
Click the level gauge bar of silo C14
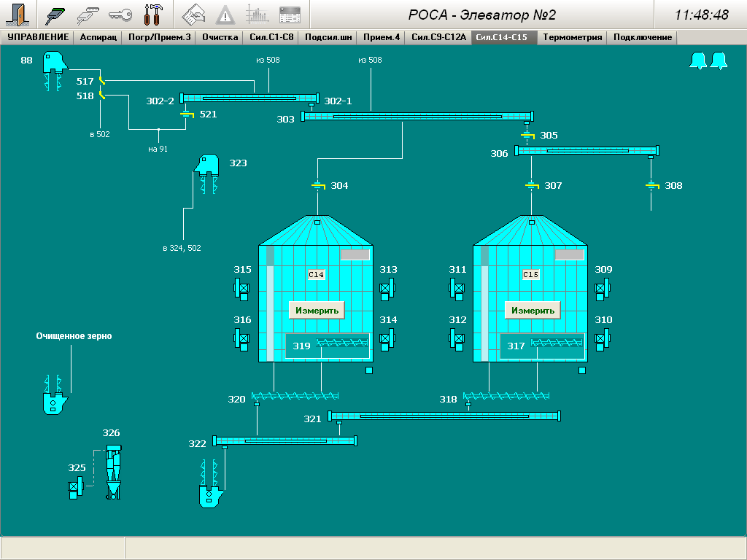click(x=270, y=303)
